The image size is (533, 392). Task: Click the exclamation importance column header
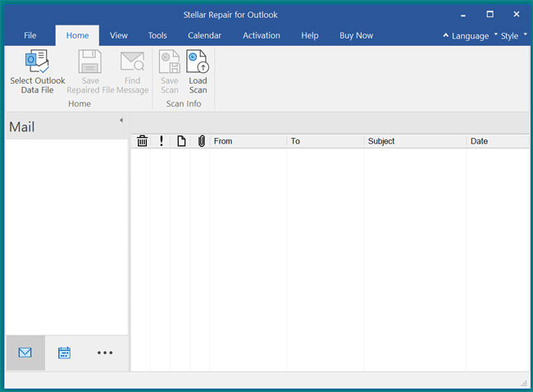coord(162,141)
